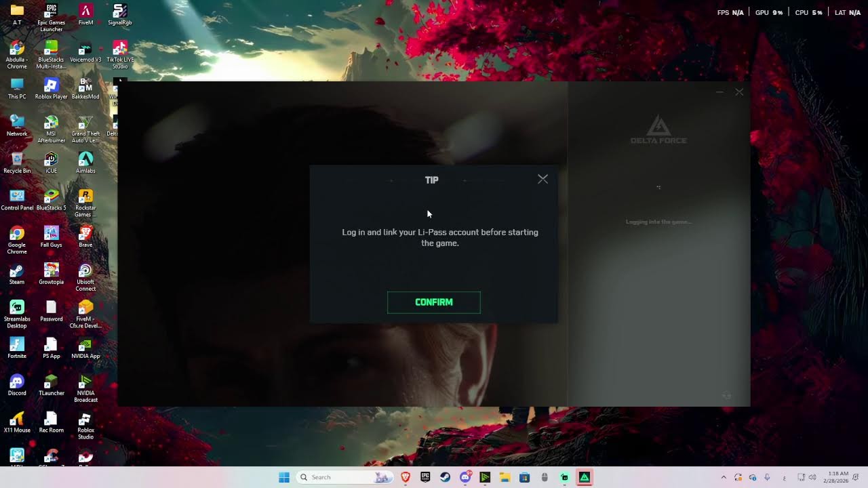Select the This PC desktop icon
This screenshot has height=488, width=868.
tap(17, 88)
